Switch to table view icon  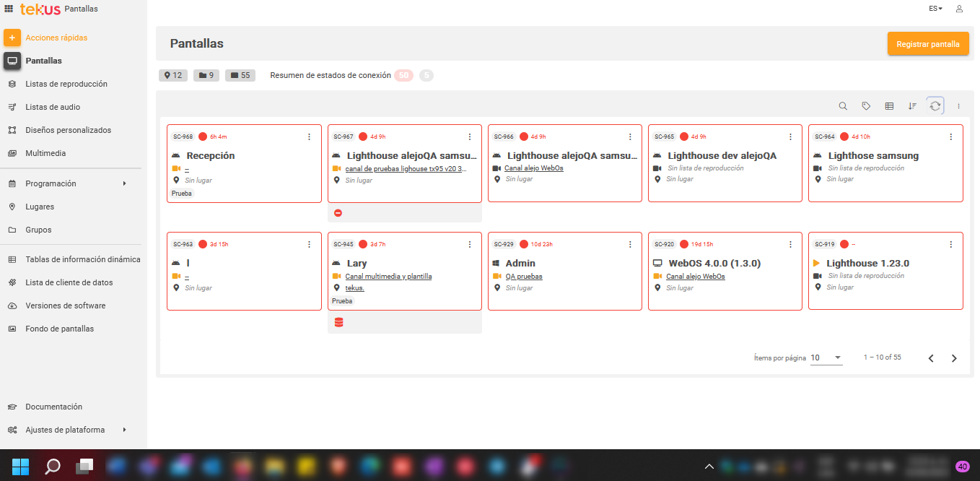[889, 106]
